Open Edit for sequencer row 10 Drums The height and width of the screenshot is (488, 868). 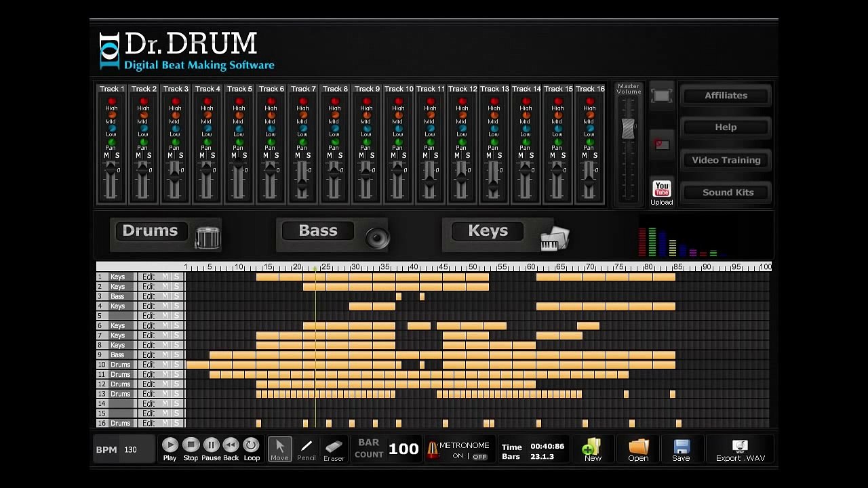click(148, 365)
